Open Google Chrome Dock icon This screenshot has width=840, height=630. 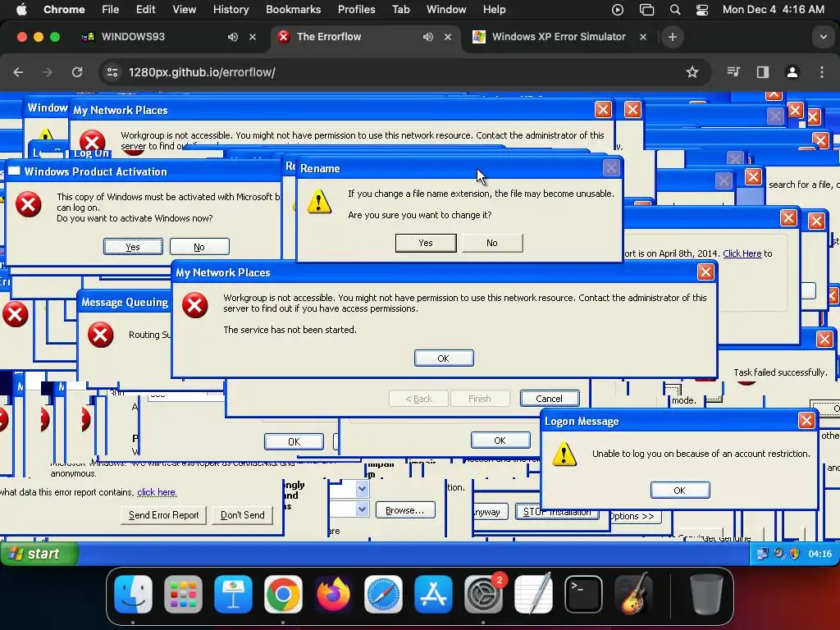tap(283, 594)
